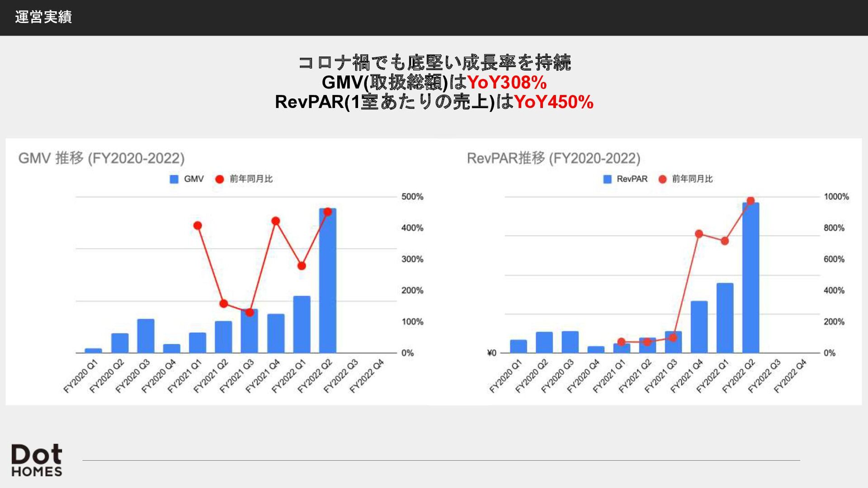Image resolution: width=868 pixels, height=488 pixels.
Task: Click the RevPAR YoY data point at FY2022 Q1
Action: [725, 241]
